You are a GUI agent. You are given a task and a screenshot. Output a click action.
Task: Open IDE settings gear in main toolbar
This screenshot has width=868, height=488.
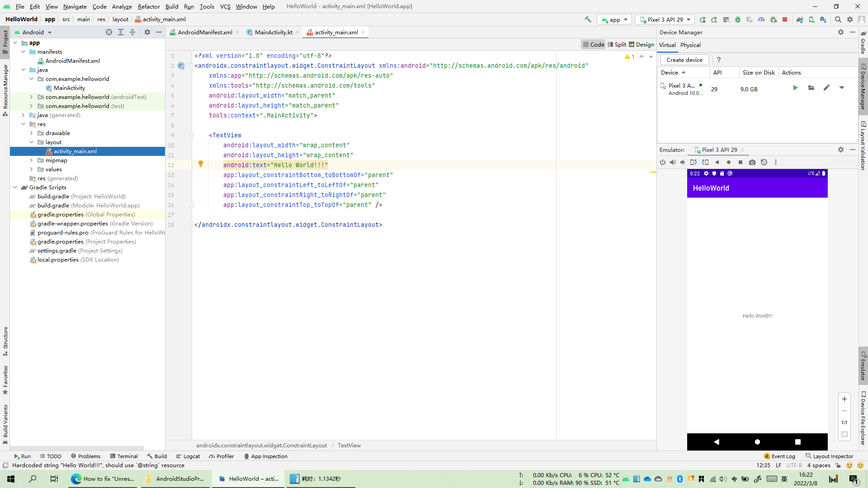click(850, 19)
